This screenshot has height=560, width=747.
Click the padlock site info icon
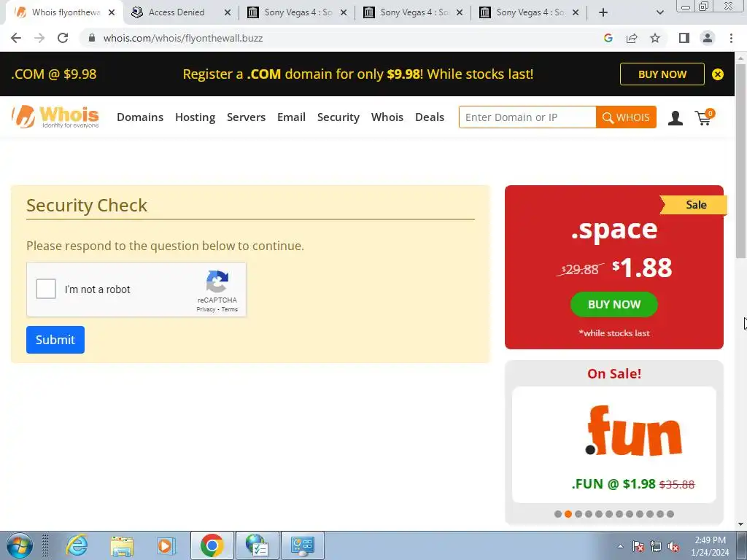(x=92, y=38)
